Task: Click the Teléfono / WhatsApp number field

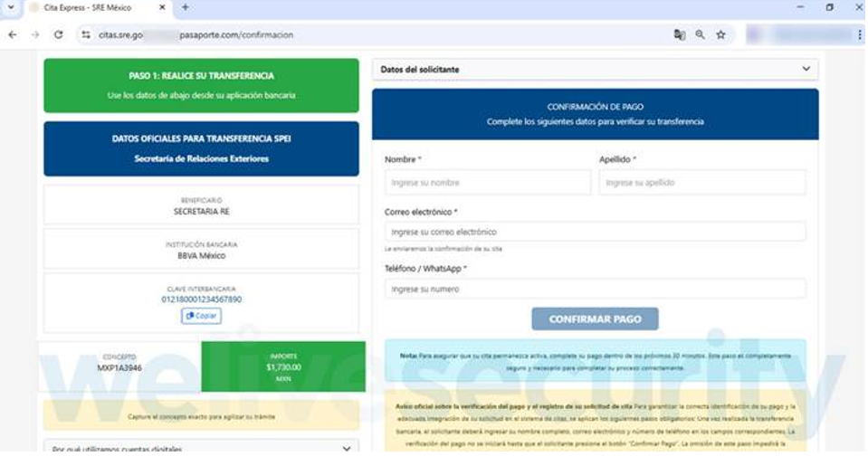Action: (595, 290)
